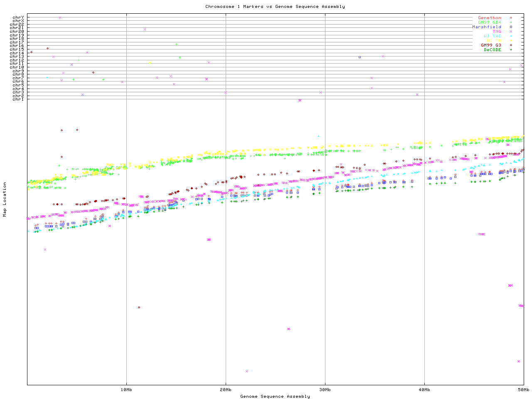Click the Genethon diamond marker in legend
532x399 pixels.
(x=511, y=18)
